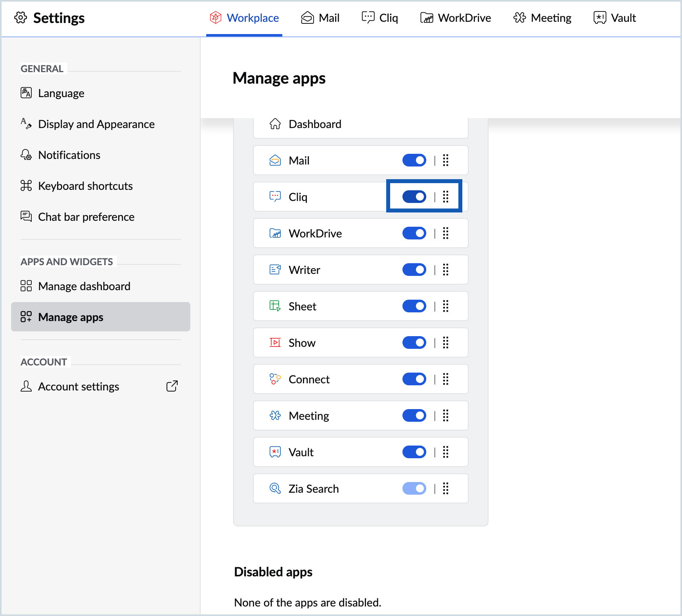Grab the Show row drag handle
The height and width of the screenshot is (616, 682).
(x=446, y=343)
